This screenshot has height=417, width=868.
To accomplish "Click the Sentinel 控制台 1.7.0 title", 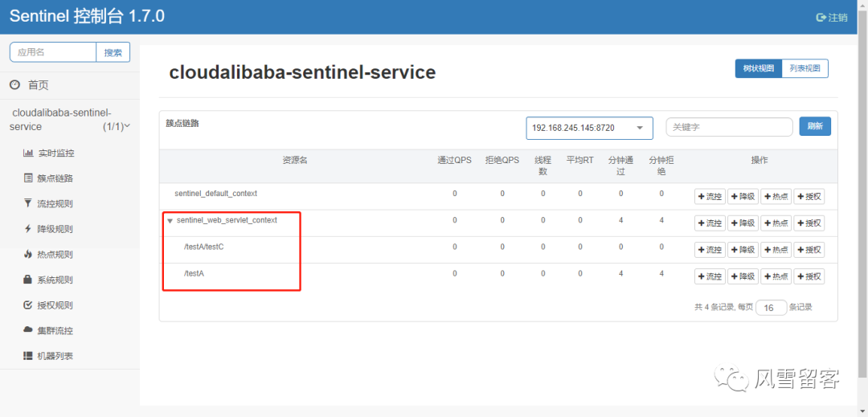I will [88, 17].
